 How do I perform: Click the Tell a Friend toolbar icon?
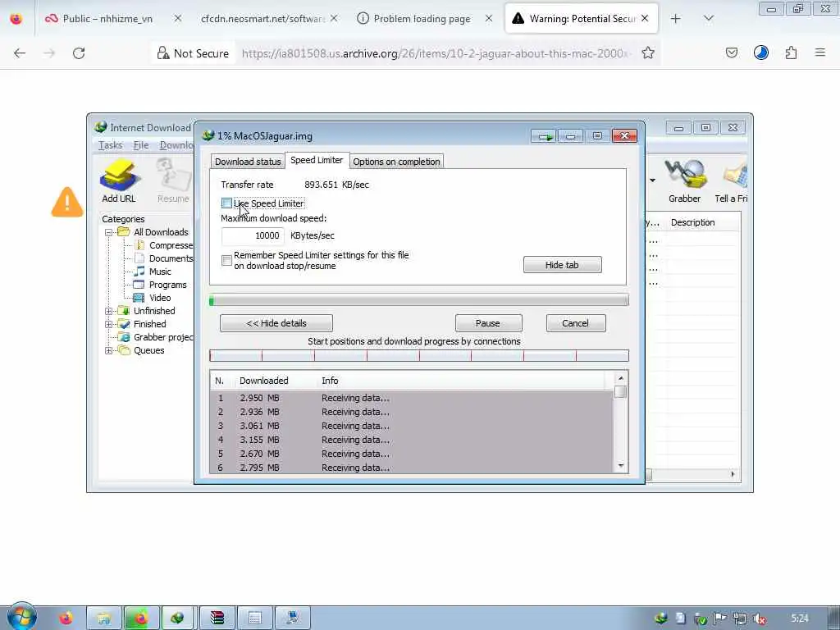tap(732, 181)
